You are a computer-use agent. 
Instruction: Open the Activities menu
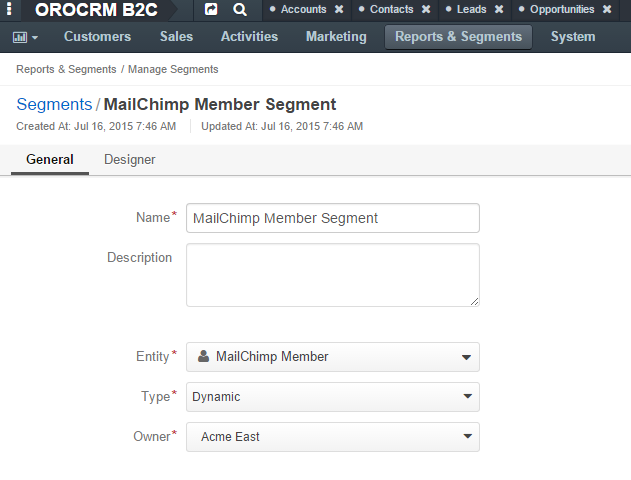click(x=249, y=37)
